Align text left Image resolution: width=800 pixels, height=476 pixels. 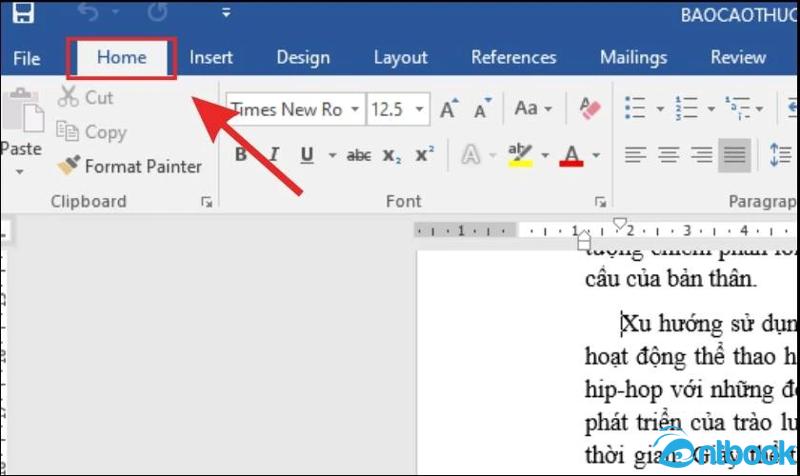[635, 155]
